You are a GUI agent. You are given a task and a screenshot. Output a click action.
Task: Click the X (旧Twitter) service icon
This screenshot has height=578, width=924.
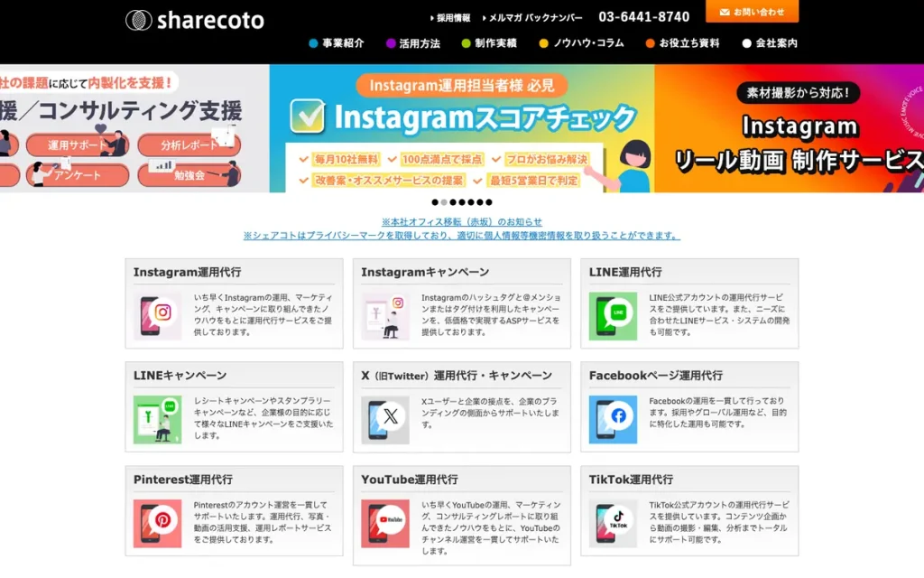click(x=385, y=419)
